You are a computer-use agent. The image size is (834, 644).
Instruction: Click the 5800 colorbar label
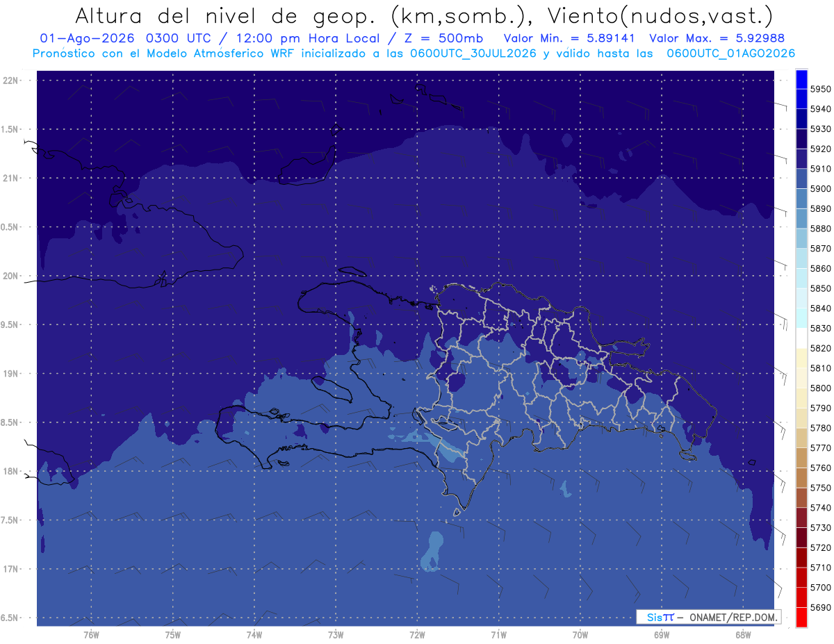pos(821,388)
